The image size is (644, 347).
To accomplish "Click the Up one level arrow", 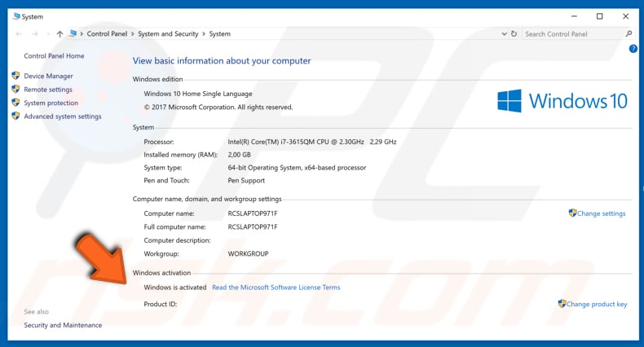I will click(60, 34).
